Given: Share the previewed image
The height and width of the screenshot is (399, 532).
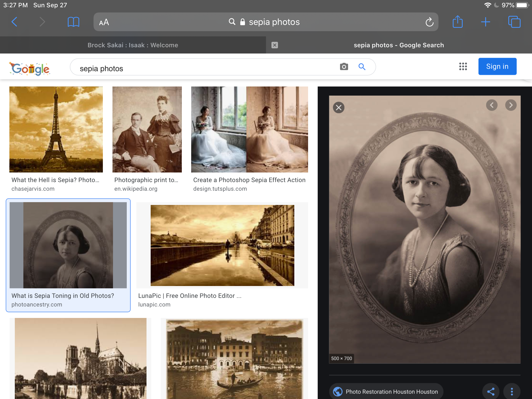Looking at the screenshot, I should [491, 391].
